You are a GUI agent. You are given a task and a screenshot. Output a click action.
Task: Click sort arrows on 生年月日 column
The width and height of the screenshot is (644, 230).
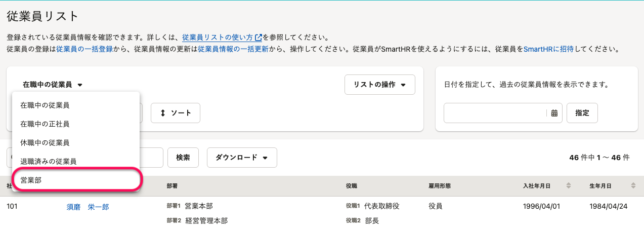click(633, 186)
